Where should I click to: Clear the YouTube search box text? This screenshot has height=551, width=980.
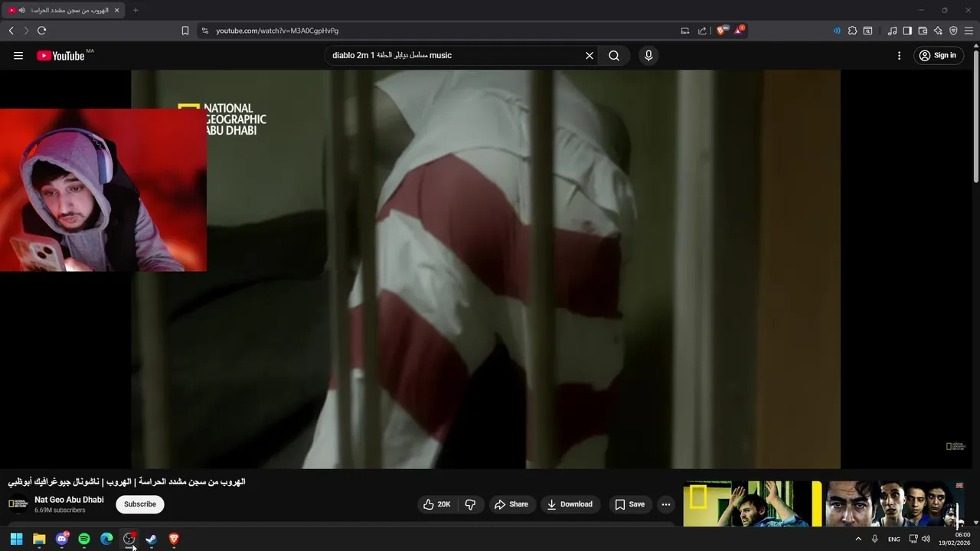(590, 55)
